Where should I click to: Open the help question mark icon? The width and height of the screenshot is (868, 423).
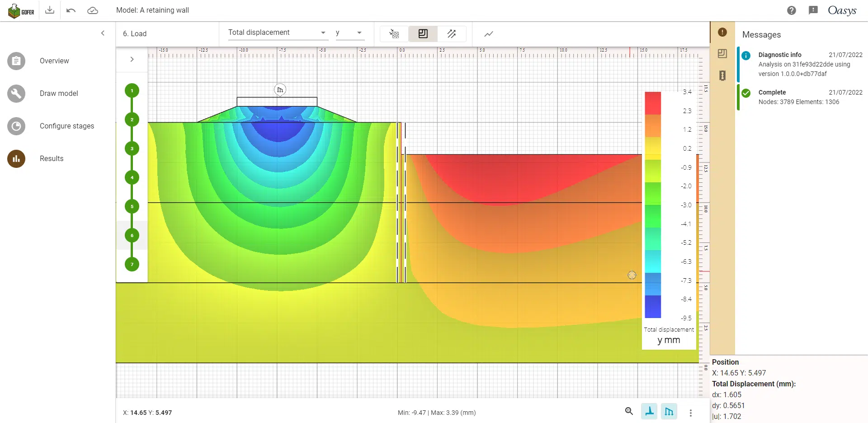coord(792,10)
